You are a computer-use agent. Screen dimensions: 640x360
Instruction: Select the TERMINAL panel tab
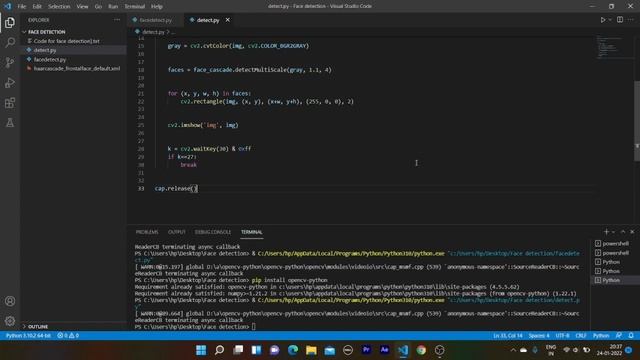coord(251,232)
